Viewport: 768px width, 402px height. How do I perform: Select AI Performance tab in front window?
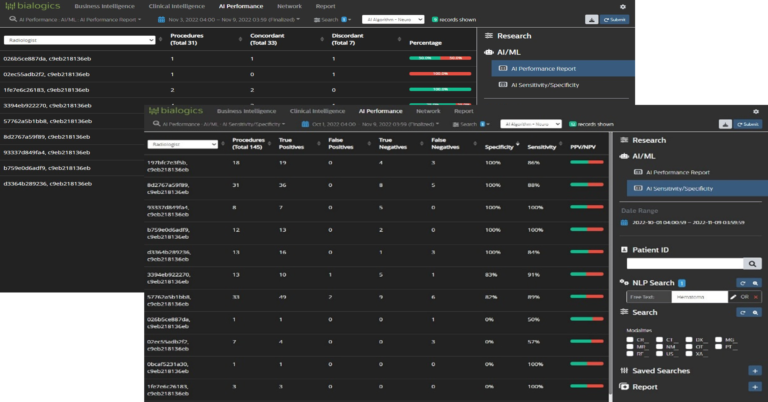point(381,111)
